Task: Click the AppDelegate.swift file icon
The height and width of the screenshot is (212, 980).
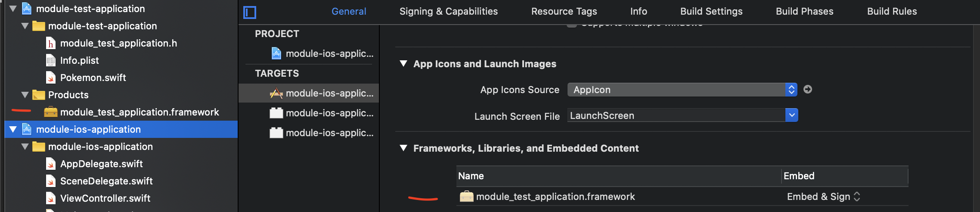Action: pos(51,164)
